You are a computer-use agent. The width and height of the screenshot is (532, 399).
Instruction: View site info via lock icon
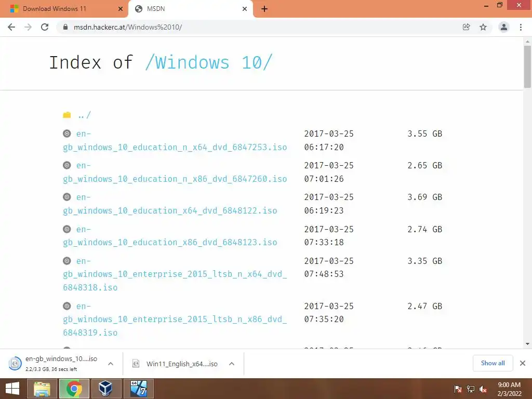point(65,27)
